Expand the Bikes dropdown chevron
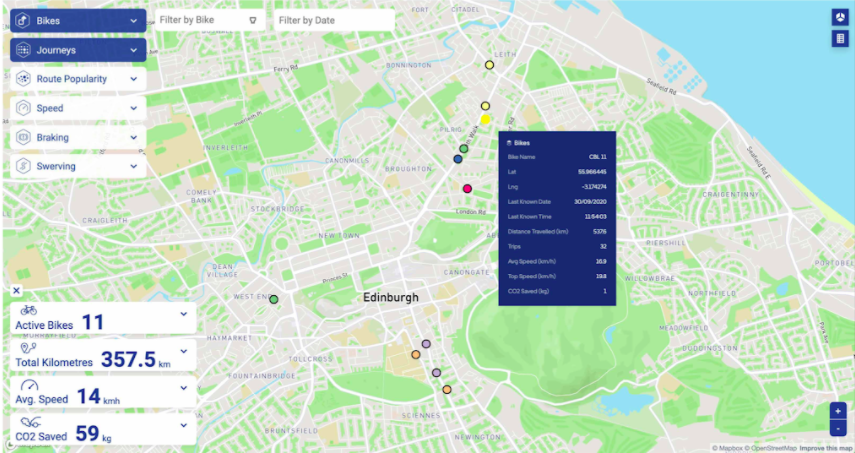 (x=134, y=21)
